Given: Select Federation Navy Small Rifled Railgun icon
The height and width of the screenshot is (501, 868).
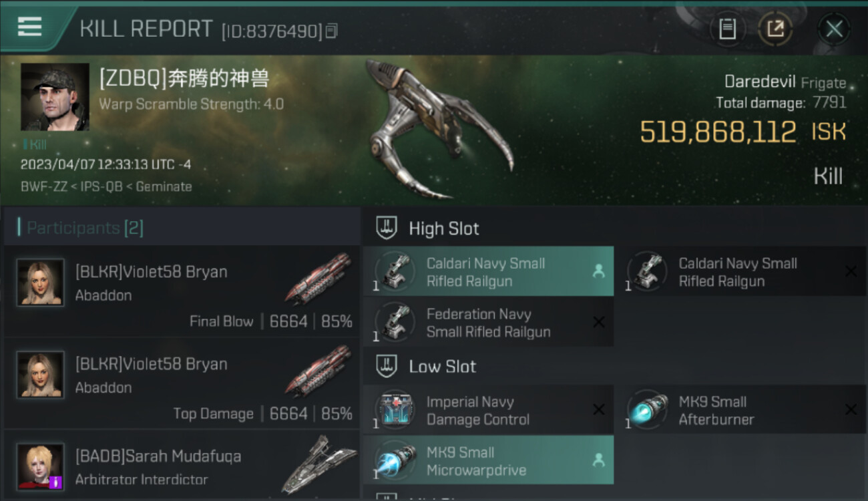Looking at the screenshot, I should tap(394, 323).
